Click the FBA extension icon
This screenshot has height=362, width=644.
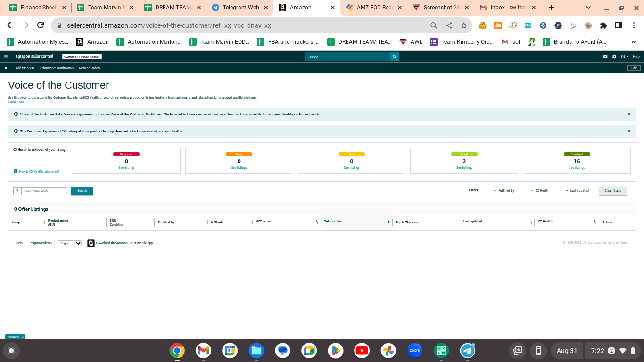tap(528, 25)
